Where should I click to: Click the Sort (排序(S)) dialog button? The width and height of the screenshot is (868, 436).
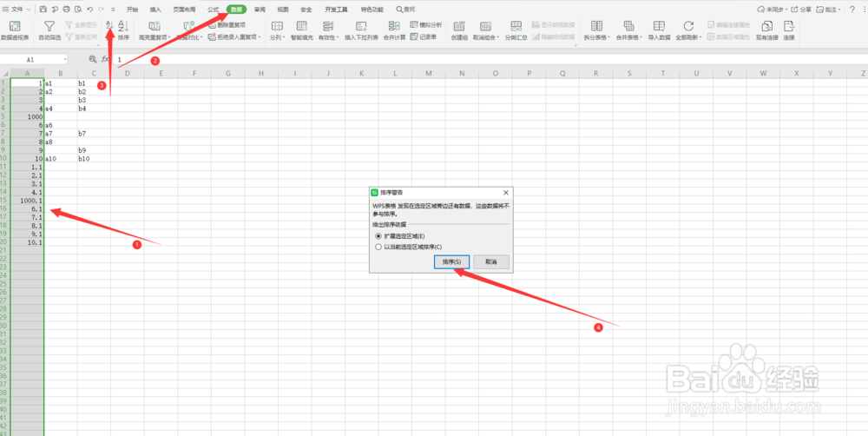452,261
